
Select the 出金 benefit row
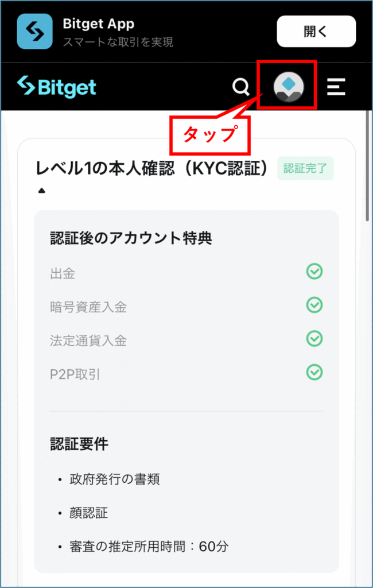point(187,273)
